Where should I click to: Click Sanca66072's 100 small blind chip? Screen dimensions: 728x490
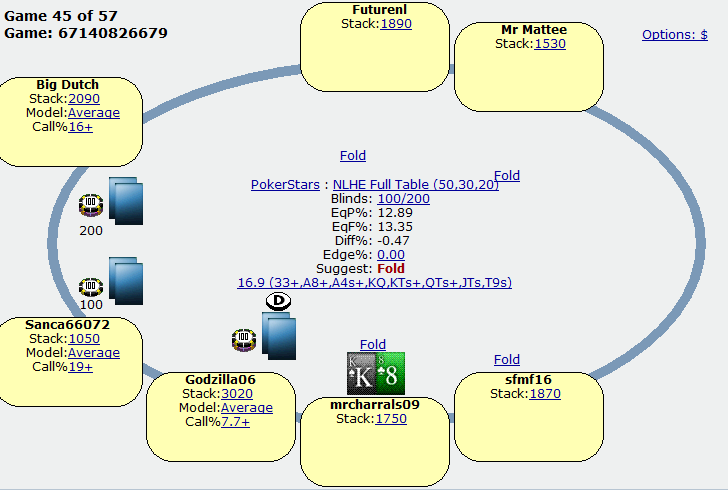click(91, 287)
